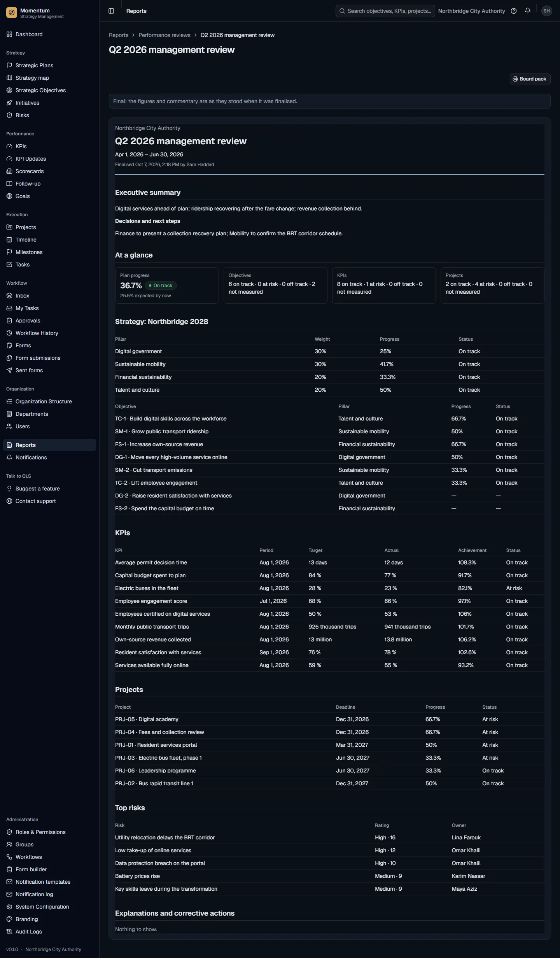This screenshot has height=958, width=560.
Task: Click the Timeline calendar icon
Action: click(x=9, y=240)
